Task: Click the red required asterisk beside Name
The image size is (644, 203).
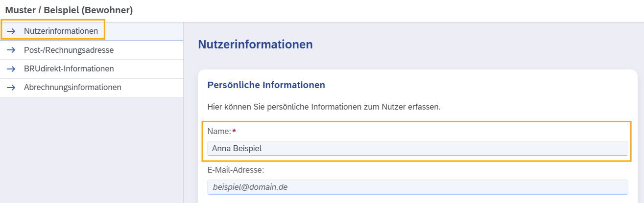Action: [234, 131]
